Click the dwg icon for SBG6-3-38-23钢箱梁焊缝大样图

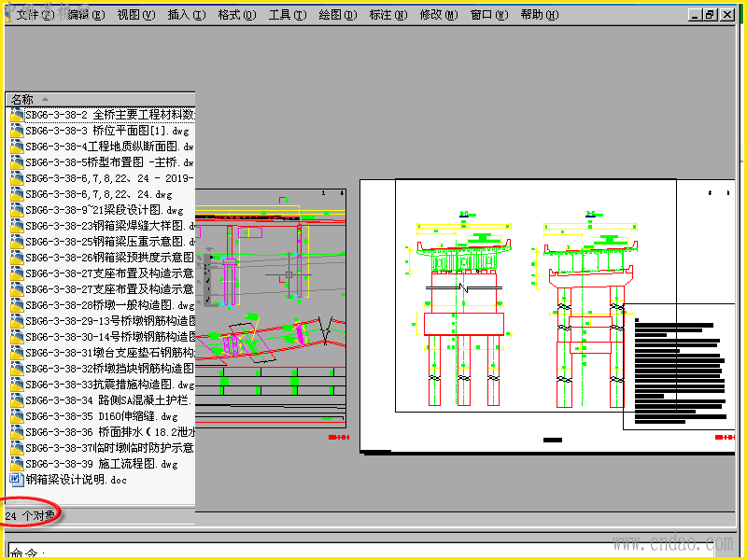[x=17, y=226]
